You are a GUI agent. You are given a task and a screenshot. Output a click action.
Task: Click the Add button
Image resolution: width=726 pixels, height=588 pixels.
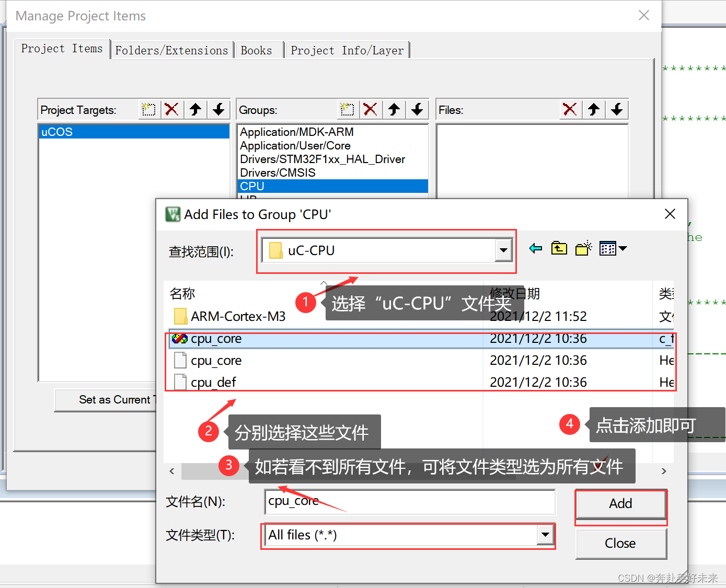point(621,504)
